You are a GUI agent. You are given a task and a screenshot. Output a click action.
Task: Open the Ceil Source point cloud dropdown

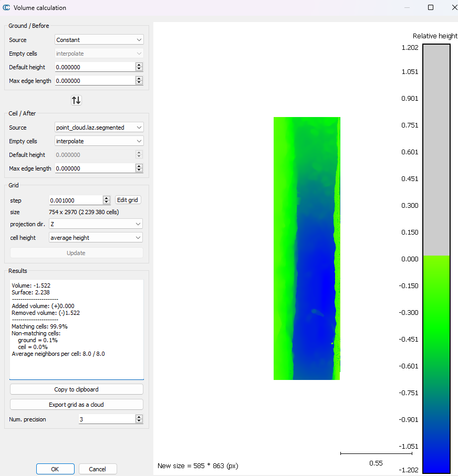pyautogui.click(x=99, y=128)
